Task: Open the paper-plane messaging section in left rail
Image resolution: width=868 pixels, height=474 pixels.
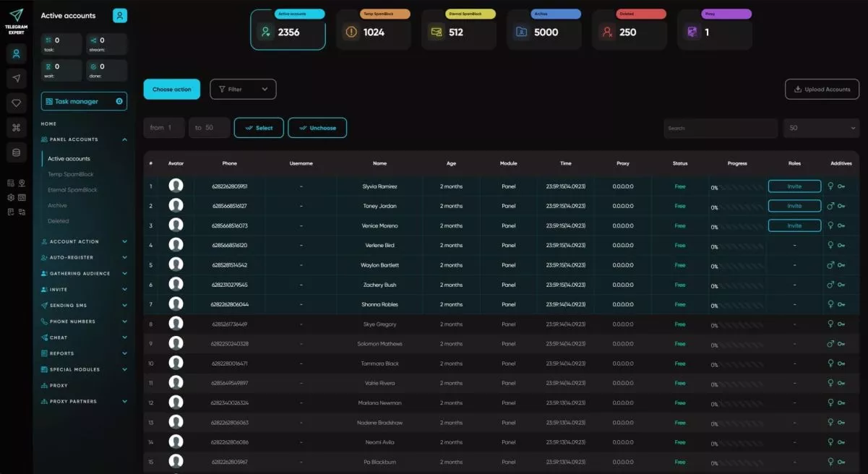Action: tap(17, 79)
